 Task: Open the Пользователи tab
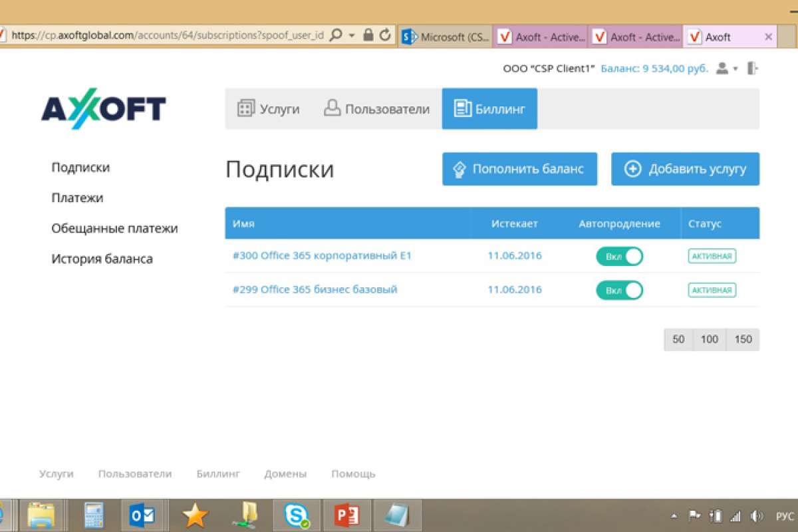click(x=376, y=109)
